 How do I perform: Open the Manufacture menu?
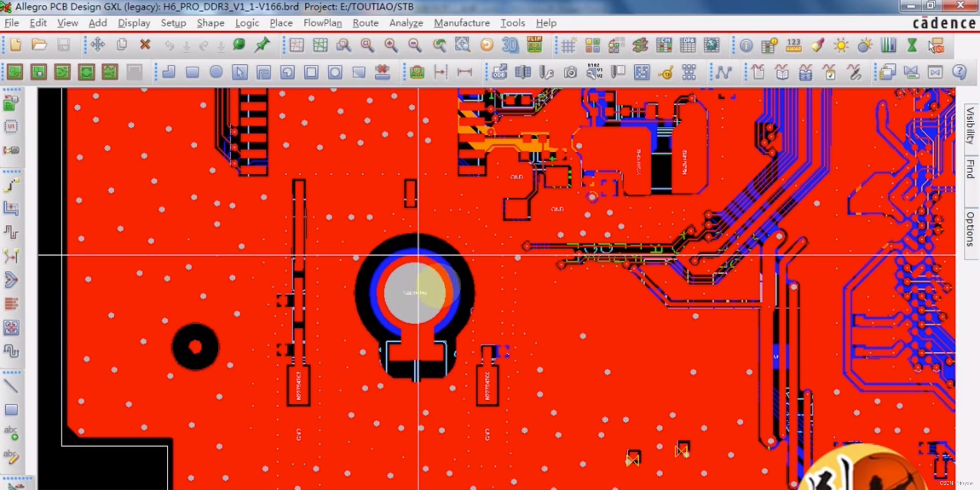click(461, 23)
